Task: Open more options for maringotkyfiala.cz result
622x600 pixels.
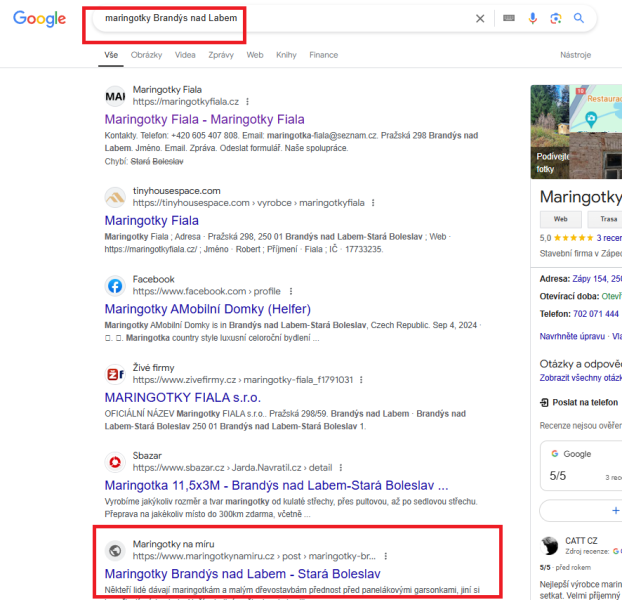Action: pyautogui.click(x=248, y=102)
